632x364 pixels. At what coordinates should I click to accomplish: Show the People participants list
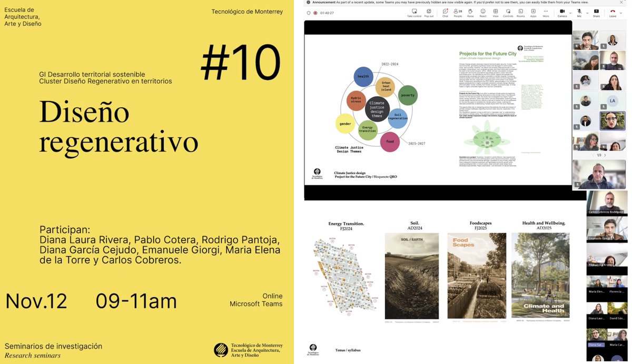[x=456, y=12]
